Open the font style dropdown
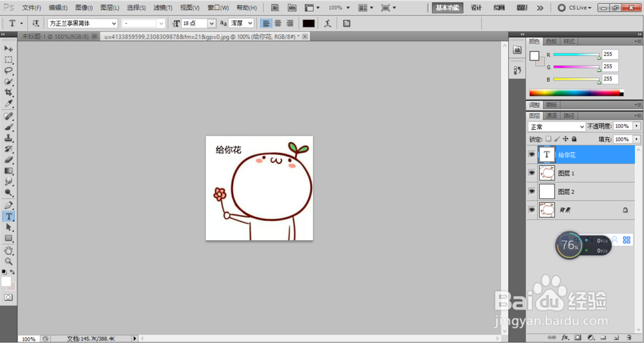This screenshot has width=644, height=343. coord(144,24)
